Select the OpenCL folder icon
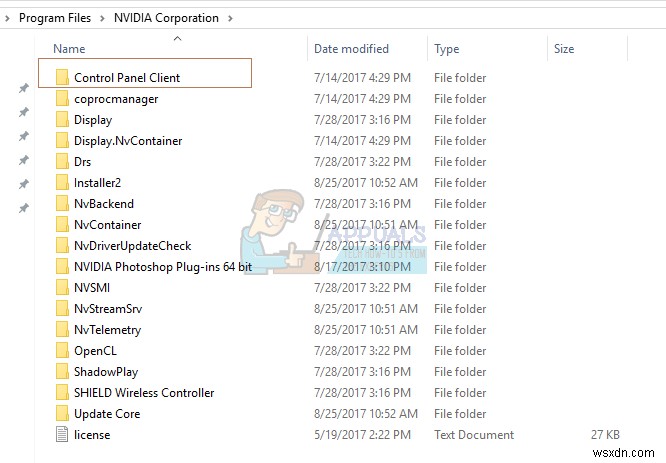Screen dimensions: 666x463 coord(62,350)
